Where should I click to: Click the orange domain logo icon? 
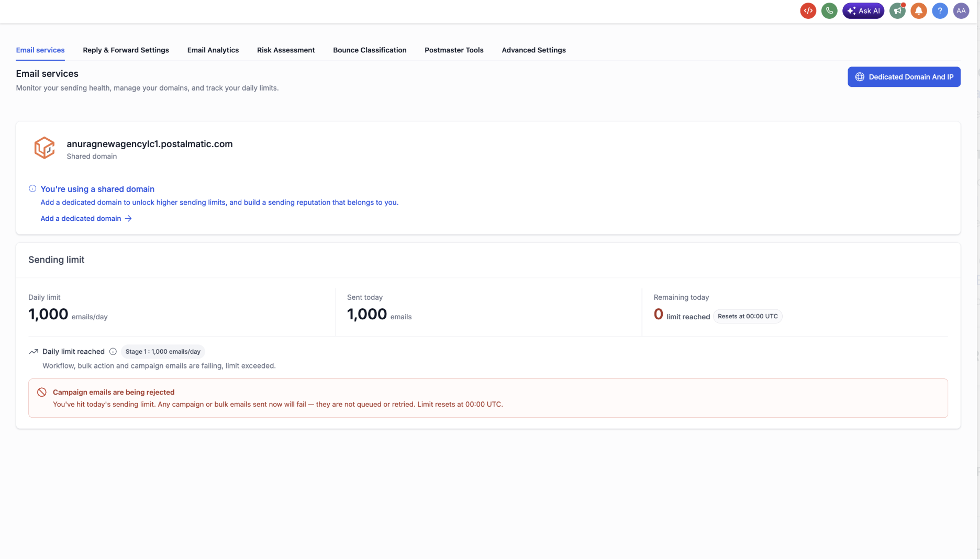44,148
